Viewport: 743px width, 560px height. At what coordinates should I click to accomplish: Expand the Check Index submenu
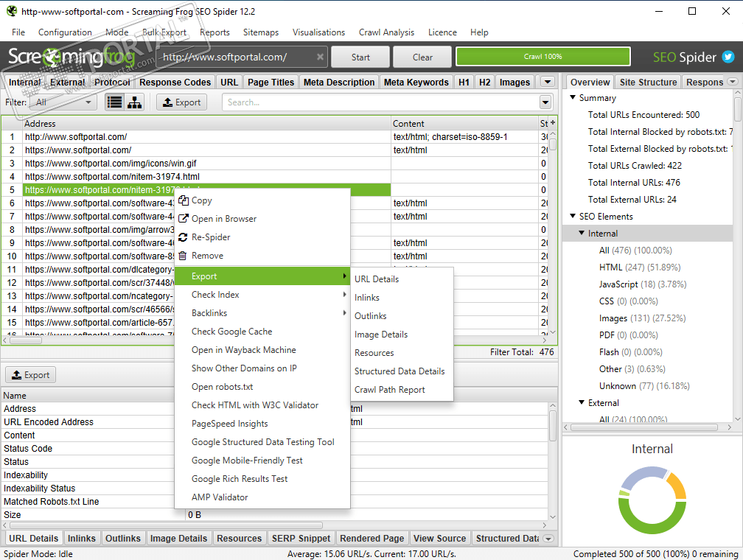(262, 295)
